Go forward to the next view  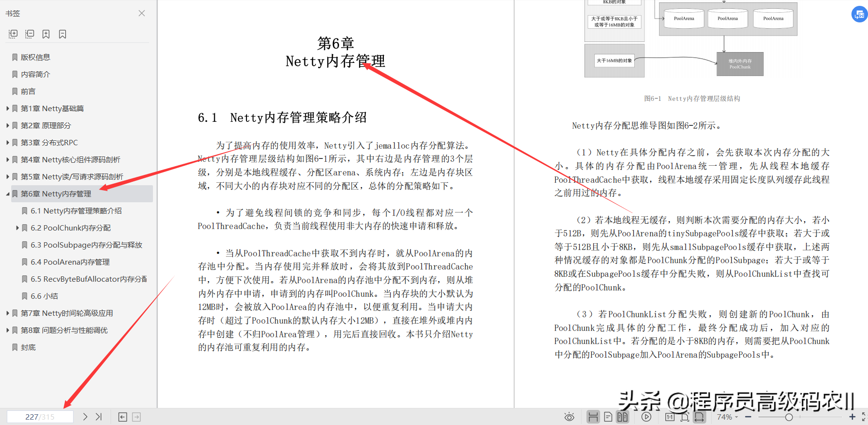tap(136, 417)
